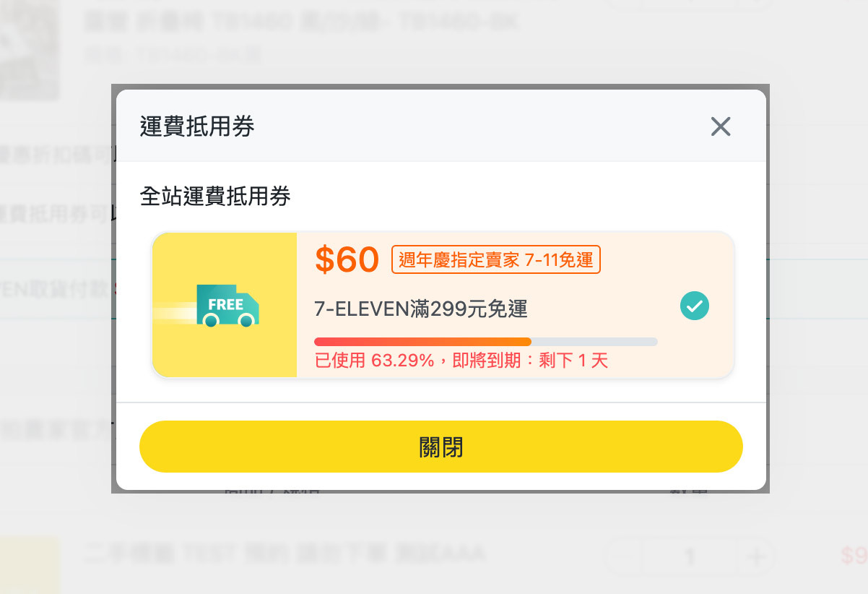Click the 全站運費抵用券 section heading
The image size is (868, 594).
215,197
